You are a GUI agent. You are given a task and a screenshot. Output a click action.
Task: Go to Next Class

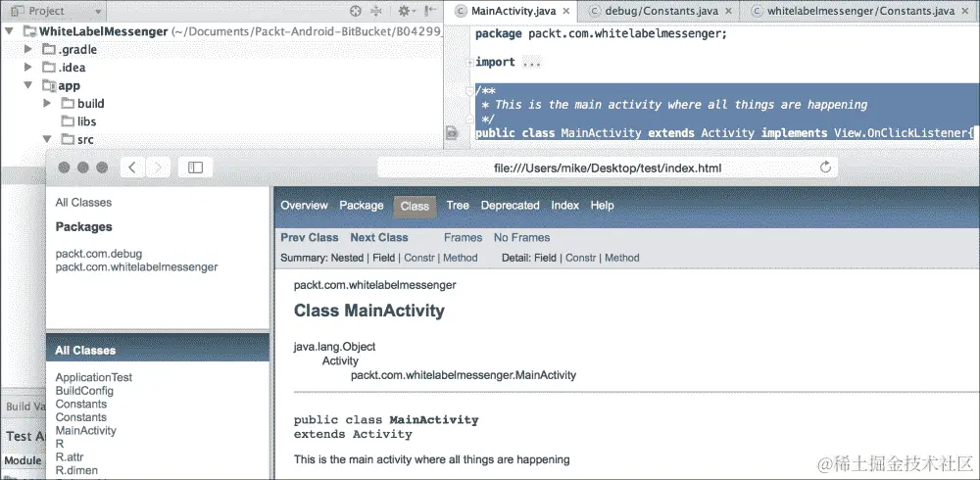click(x=379, y=237)
